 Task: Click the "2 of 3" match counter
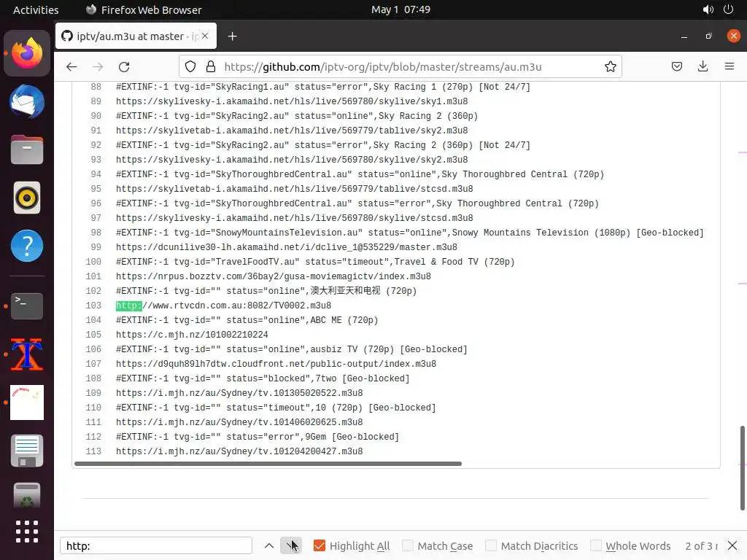point(701,545)
